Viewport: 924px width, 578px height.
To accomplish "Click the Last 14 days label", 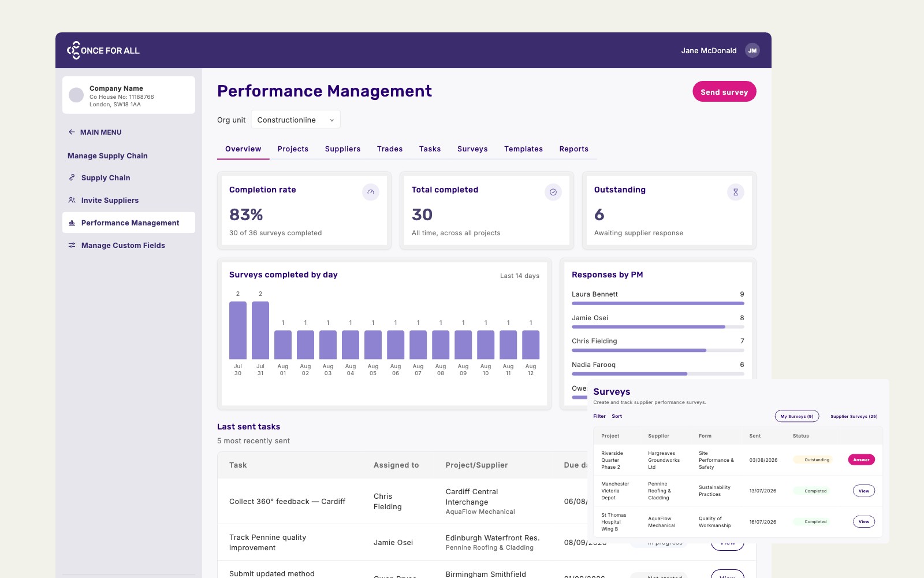I will 520,276.
